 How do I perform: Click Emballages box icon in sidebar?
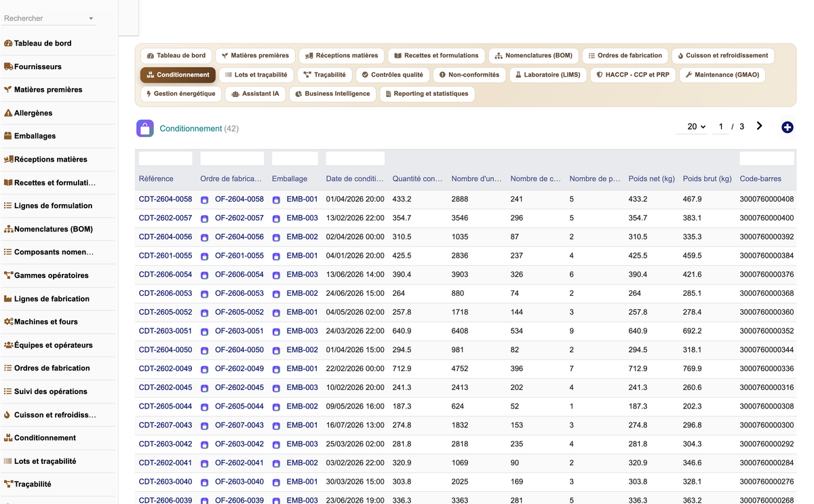(8, 136)
